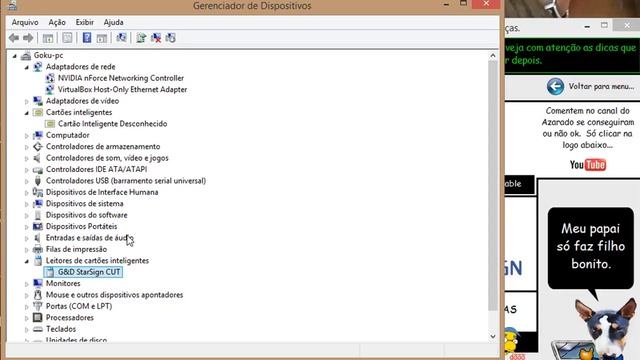
Task: Select the Dispositivos de sistema row
Action: 84,203
